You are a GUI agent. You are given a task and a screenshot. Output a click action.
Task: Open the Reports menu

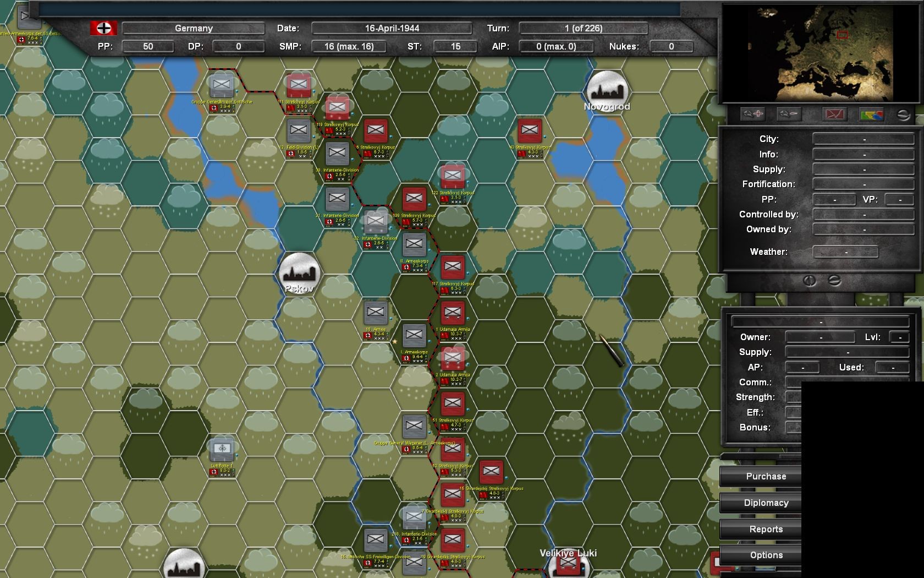tap(766, 529)
